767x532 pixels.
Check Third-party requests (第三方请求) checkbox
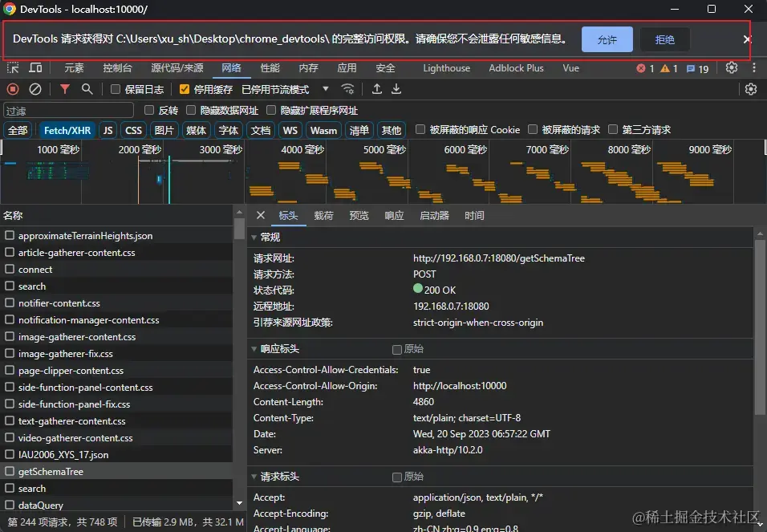613,129
